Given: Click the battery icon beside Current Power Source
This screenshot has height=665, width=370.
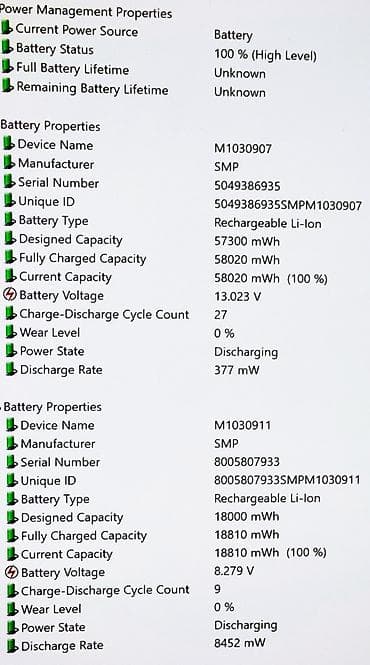Looking at the screenshot, I should 7,29.
